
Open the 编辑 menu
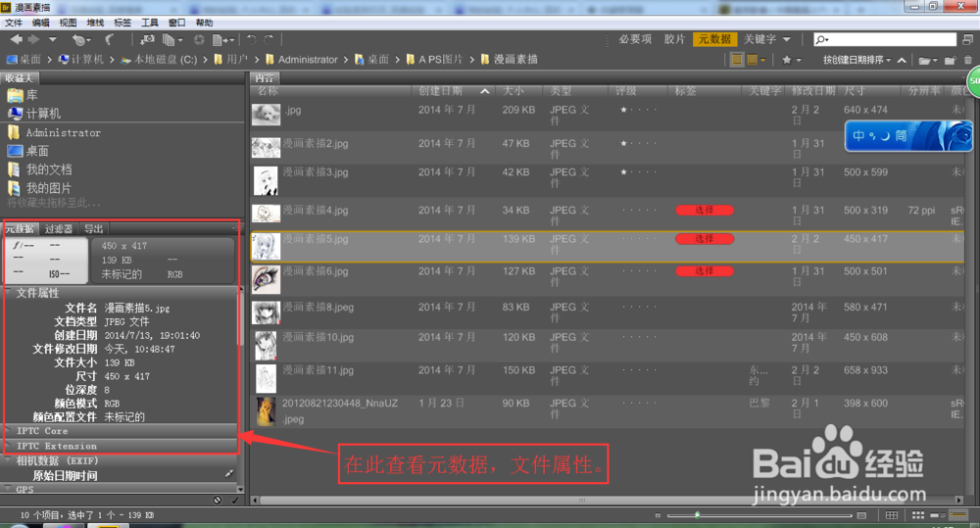(40, 23)
